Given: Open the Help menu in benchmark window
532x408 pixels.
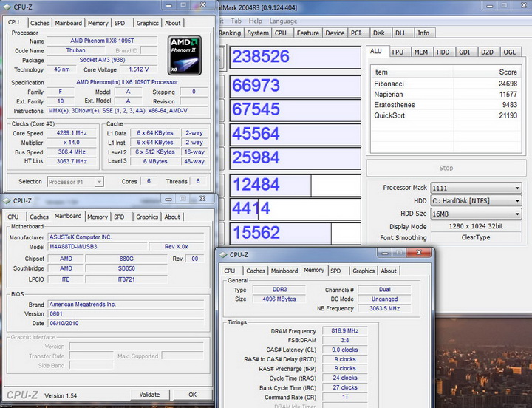Looking at the screenshot, I should pos(255,21).
